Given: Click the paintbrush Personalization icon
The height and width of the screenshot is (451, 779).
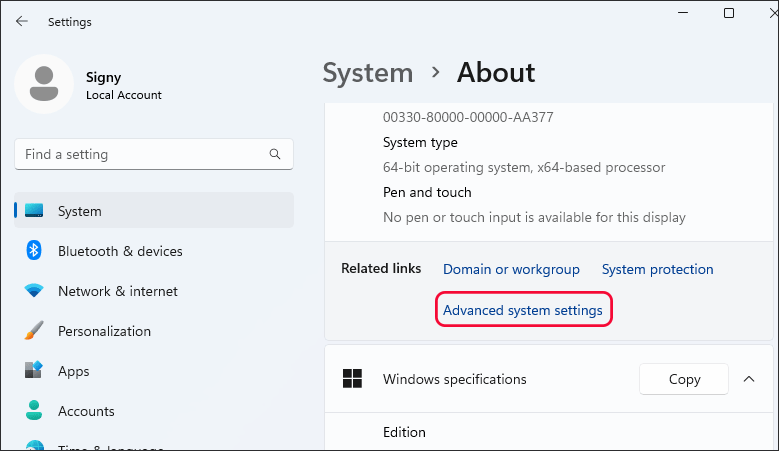Looking at the screenshot, I should pos(34,331).
